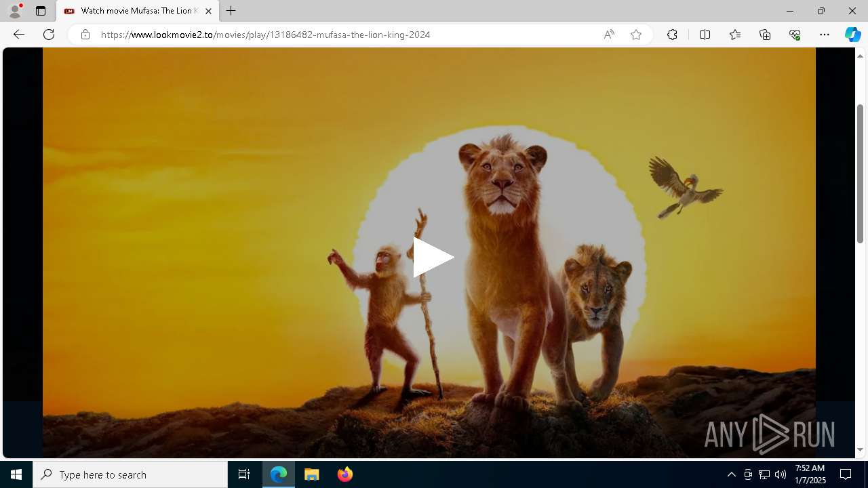Open Collections panel
Screen dimensions: 868x488
[765, 35]
